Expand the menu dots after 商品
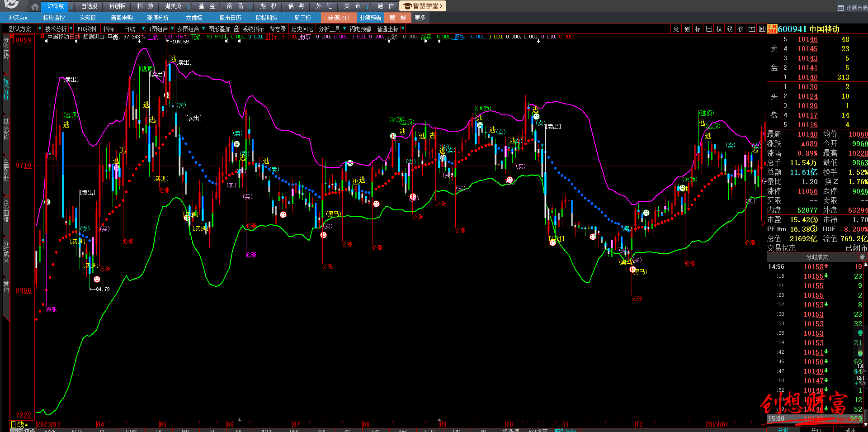 click(250, 7)
